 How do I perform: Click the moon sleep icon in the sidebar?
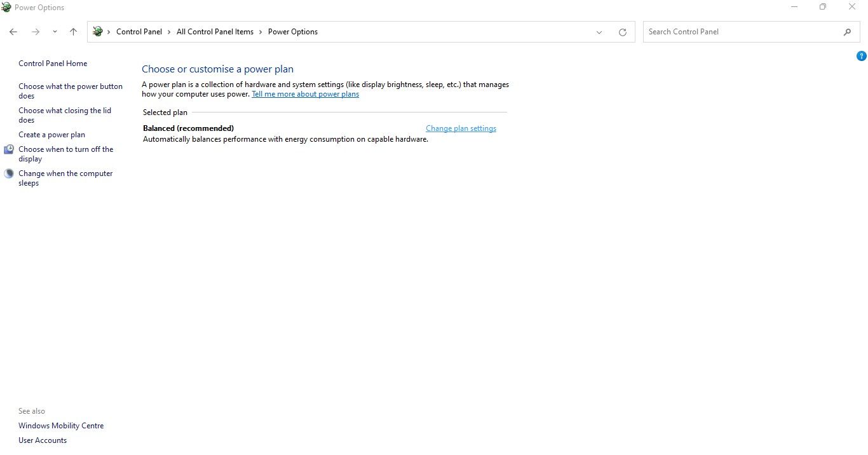point(9,173)
